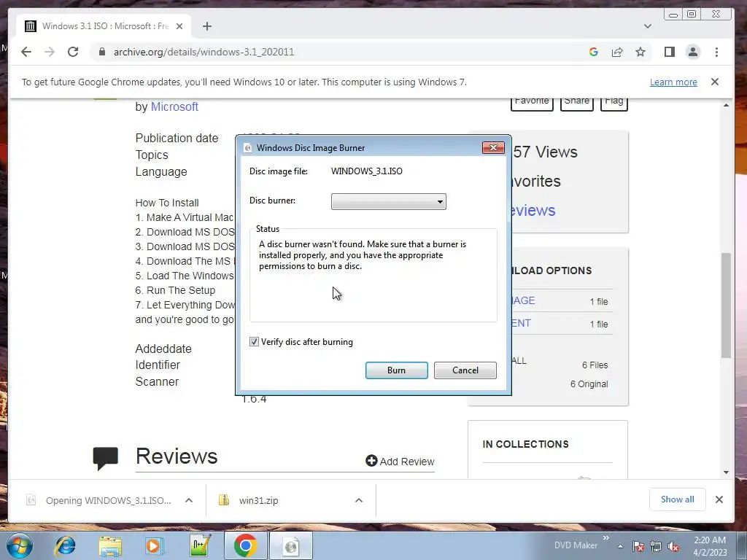Open the Notepad++ taskbar icon
Screen dimensions: 747x560
[200, 545]
